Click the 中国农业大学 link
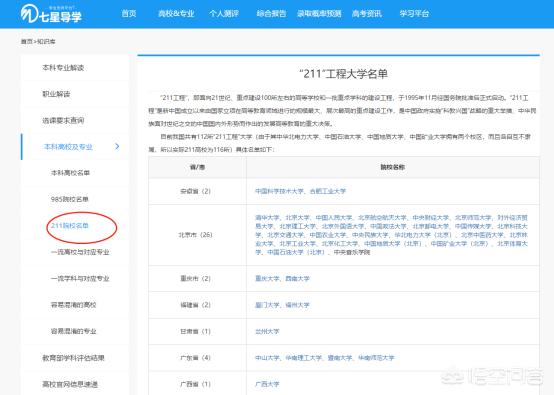The image size is (554, 395). 328,235
